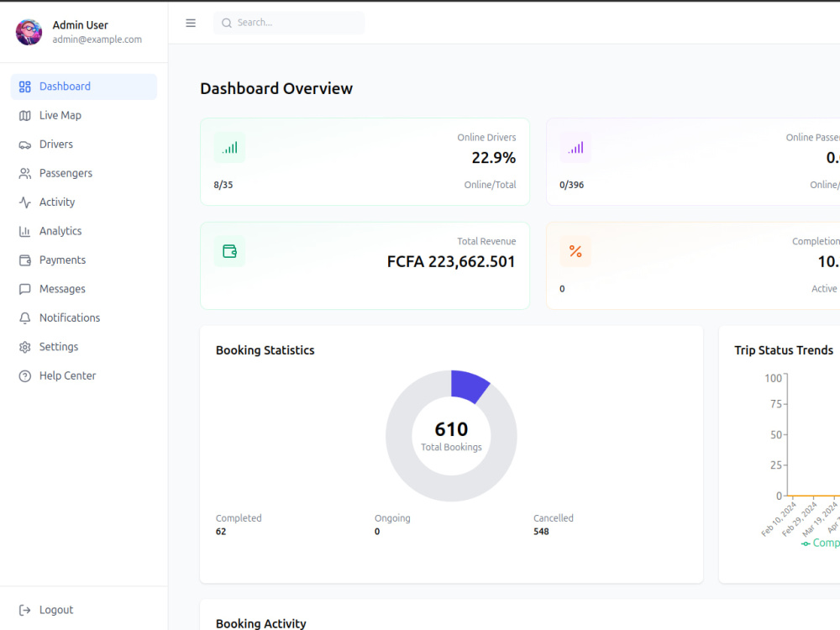Click the green wallet icon on Total Revenue card
Viewport: 840px width, 630px height.
[230, 251]
